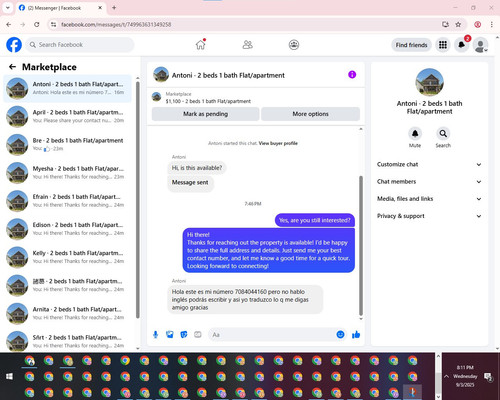Click the 'Yes, are you still interested?' message

click(315, 220)
